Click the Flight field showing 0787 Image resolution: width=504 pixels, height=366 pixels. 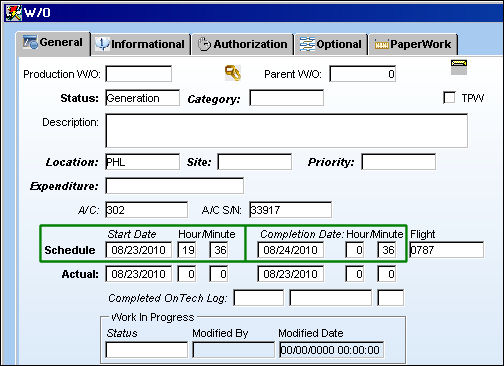pos(447,250)
